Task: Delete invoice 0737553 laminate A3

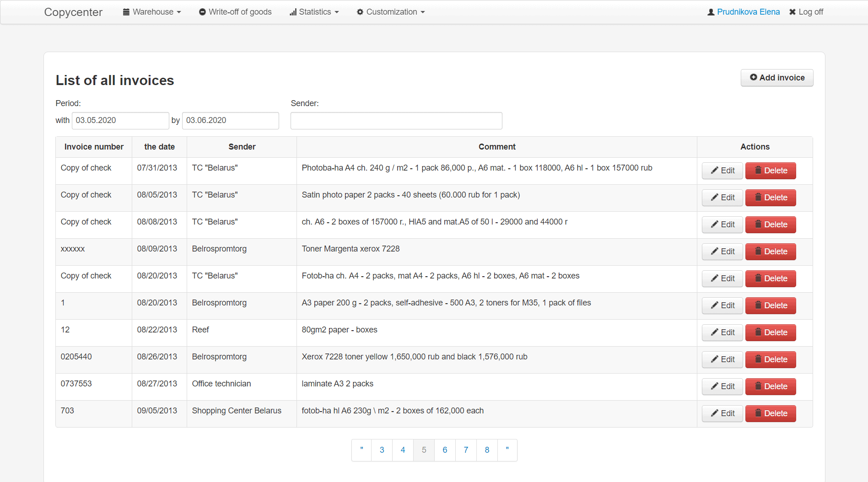Action: (771, 387)
